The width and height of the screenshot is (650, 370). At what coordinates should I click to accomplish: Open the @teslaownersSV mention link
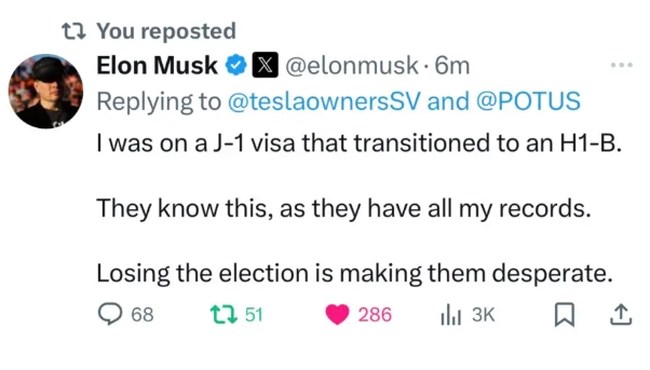[324, 101]
